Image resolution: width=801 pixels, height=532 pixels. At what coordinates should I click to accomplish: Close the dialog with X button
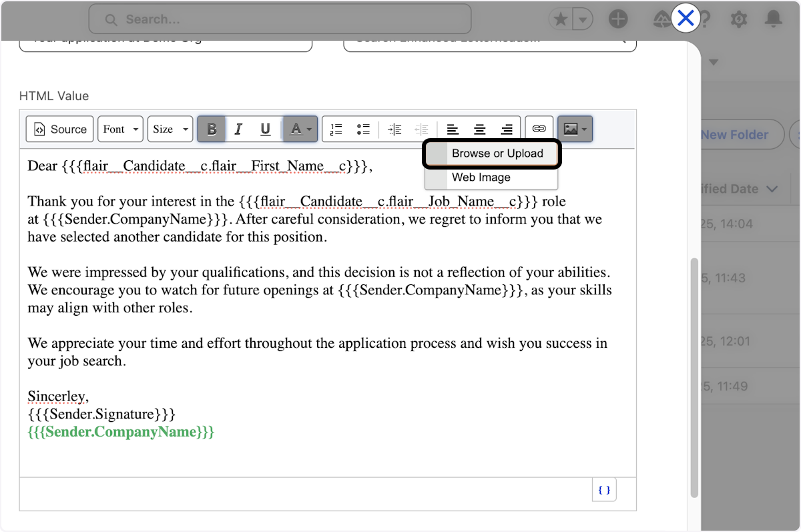pos(686,19)
